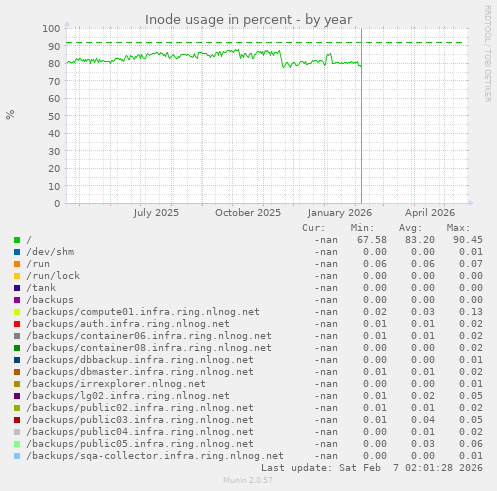Click the October 2025 axis label
The width and height of the screenshot is (497, 491).
248,213
